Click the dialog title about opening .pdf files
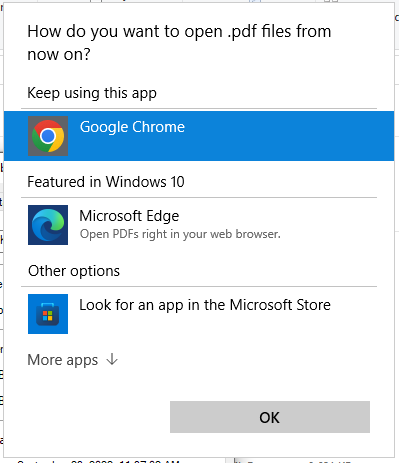 click(x=179, y=43)
